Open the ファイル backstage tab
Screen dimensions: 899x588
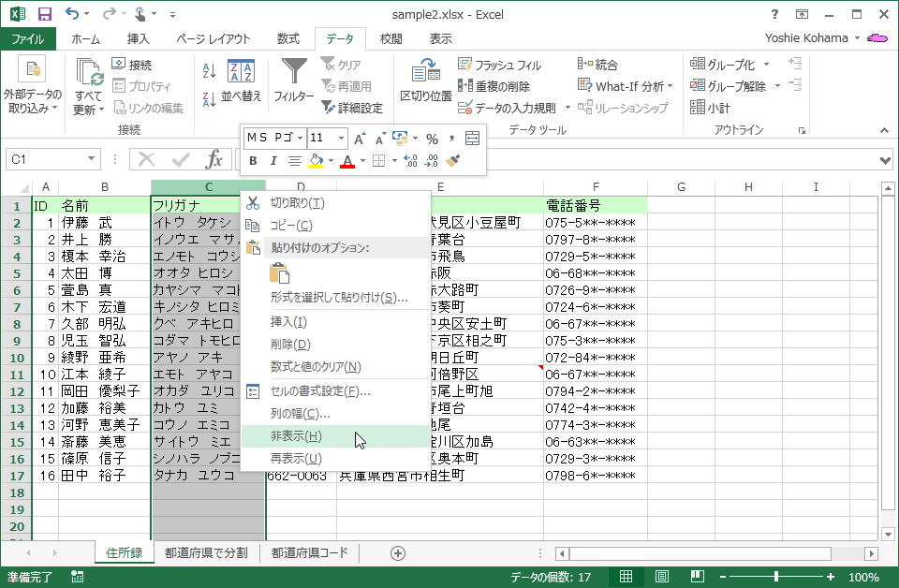[x=27, y=39]
